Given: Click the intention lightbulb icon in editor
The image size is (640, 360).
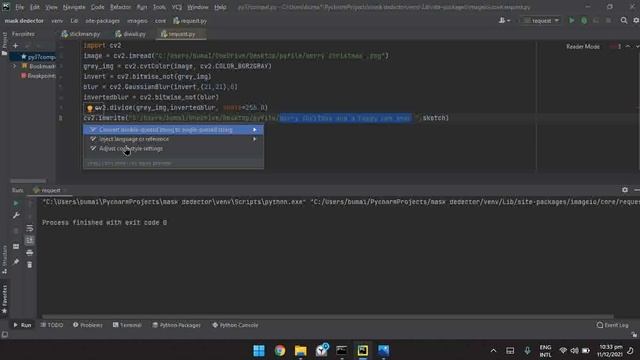Looking at the screenshot, I should 90,108.
